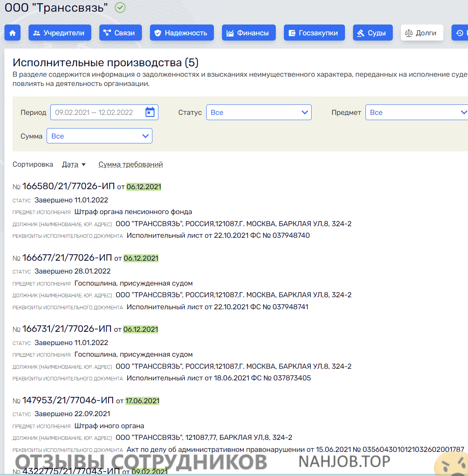Open the Учредители tab

click(60, 33)
